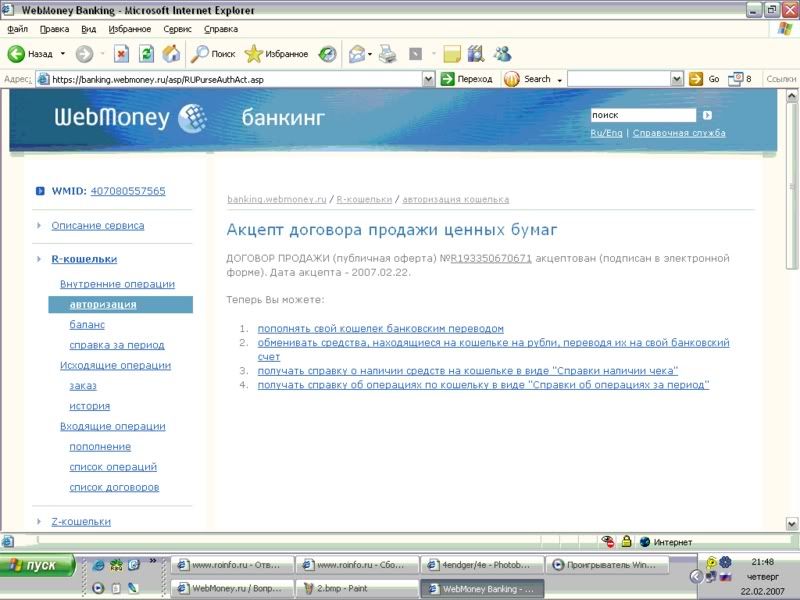800x600 pixels.
Task: Stop page loading with red X icon
Action: click(121, 54)
